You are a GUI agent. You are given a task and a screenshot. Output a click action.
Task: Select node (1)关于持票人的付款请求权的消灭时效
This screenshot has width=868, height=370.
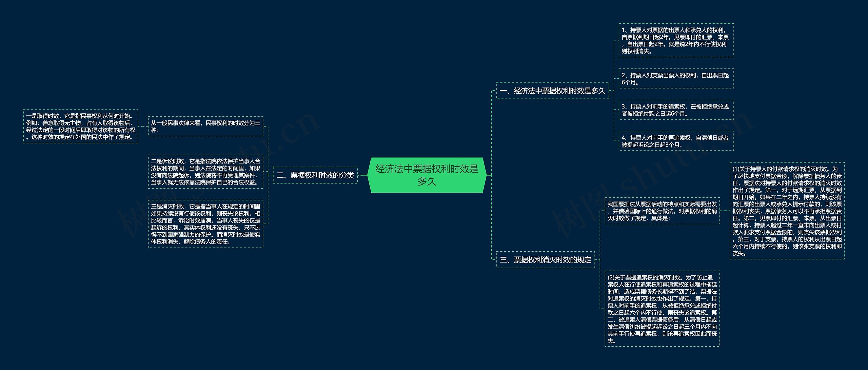point(787,211)
